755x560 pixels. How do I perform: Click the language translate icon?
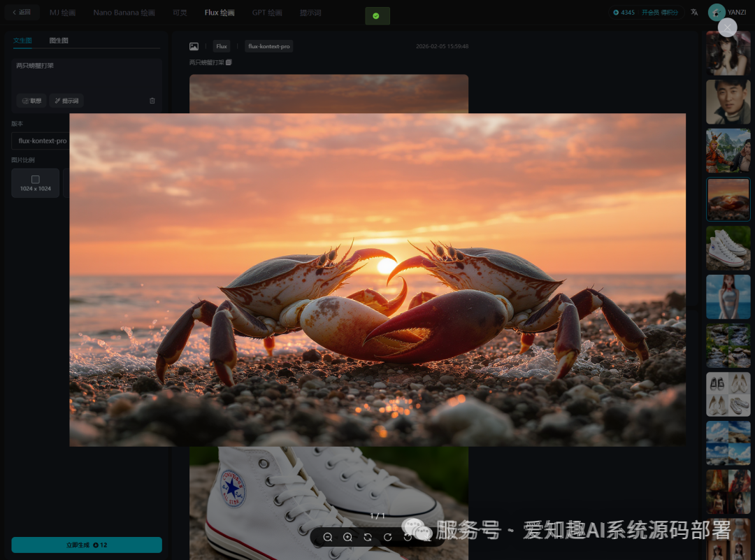pos(694,13)
